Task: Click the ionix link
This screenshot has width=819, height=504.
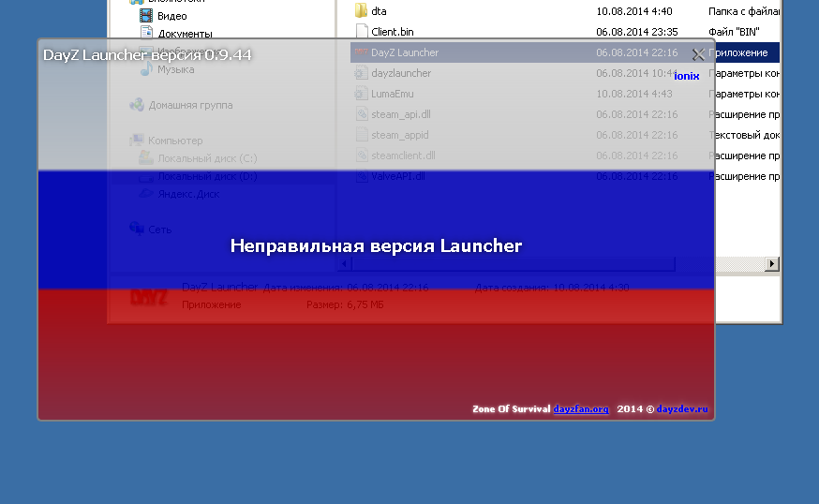Action: [686, 76]
